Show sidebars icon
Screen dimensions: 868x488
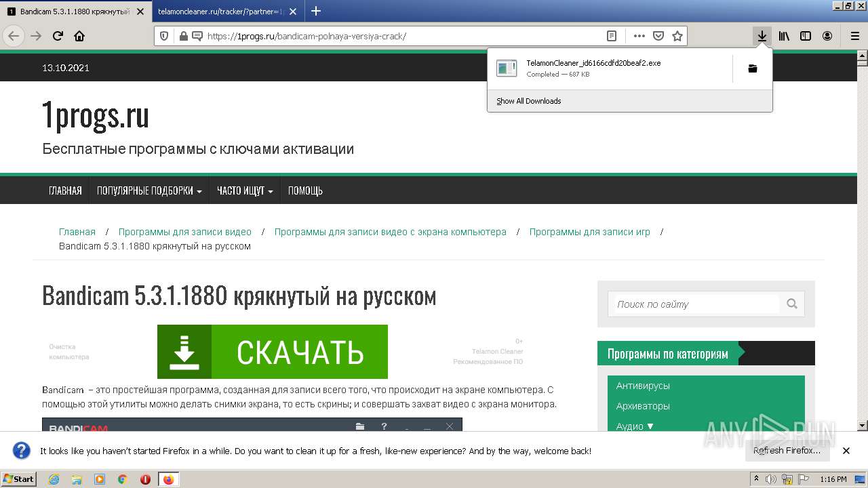coord(806,36)
